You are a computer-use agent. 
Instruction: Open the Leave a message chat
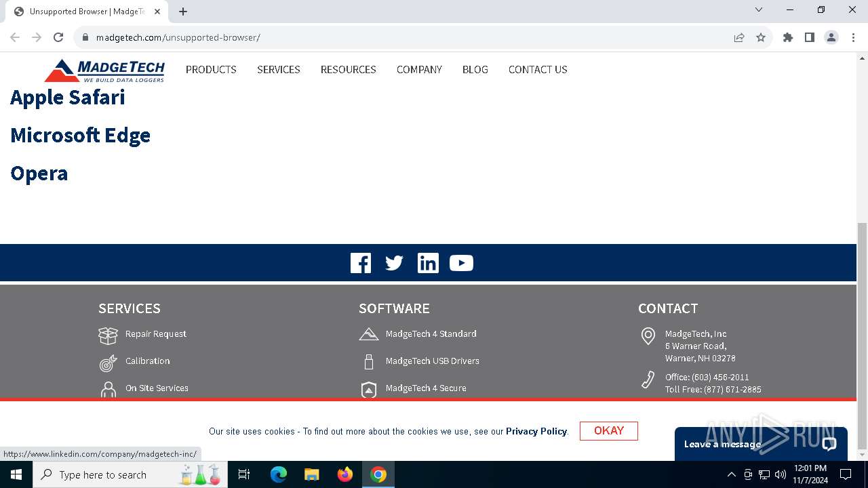click(x=761, y=444)
